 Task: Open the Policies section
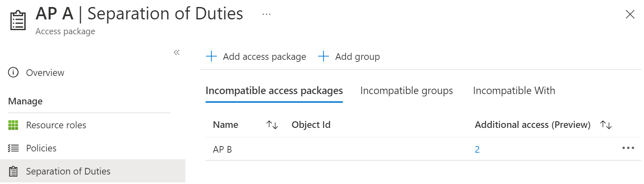click(41, 148)
